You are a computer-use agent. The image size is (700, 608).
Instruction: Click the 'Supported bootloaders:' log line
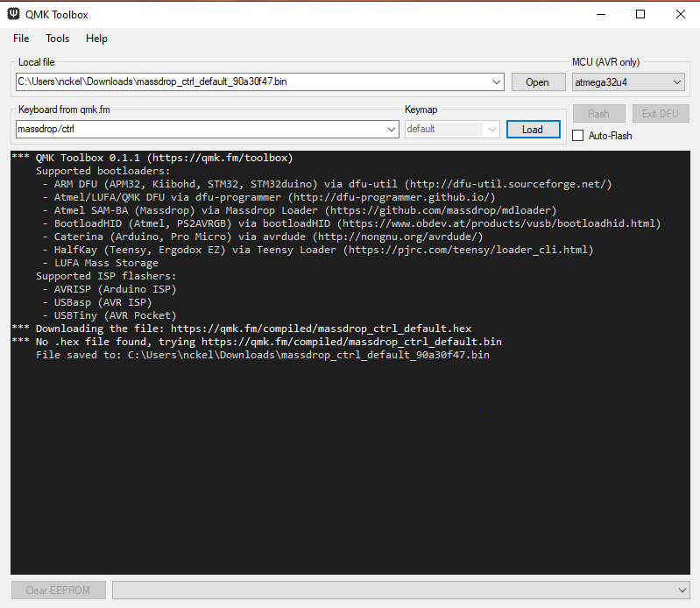103,171
